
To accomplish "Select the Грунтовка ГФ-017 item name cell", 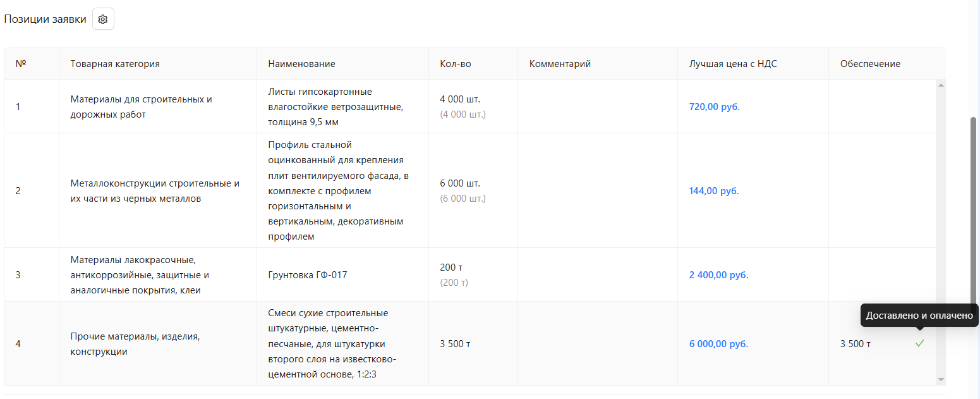I will (x=307, y=275).
